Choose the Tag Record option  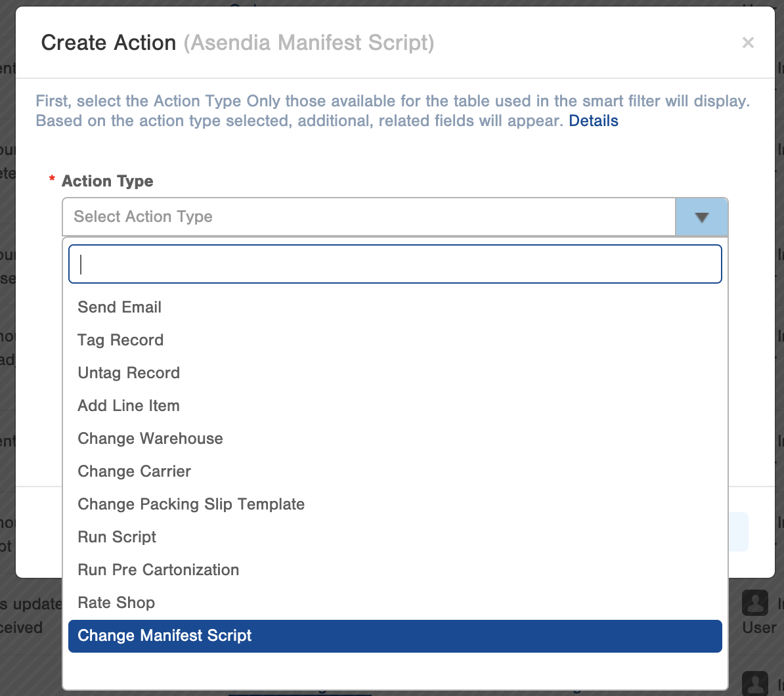[x=395, y=340]
